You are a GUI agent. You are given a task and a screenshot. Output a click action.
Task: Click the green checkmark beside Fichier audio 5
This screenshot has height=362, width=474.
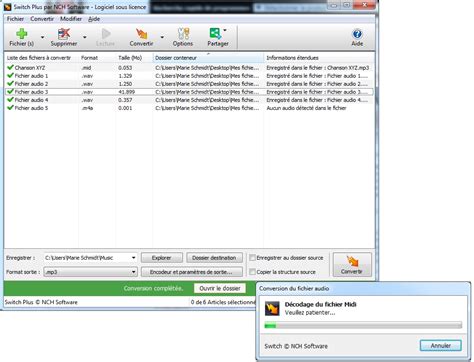(10, 107)
